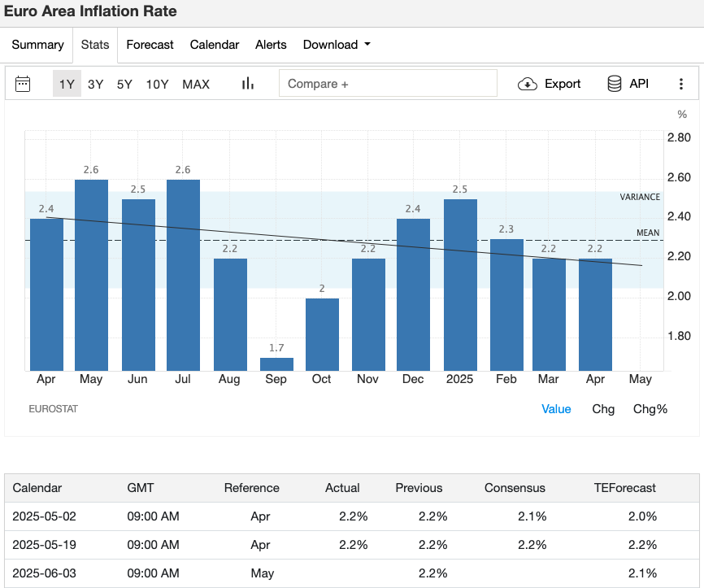Image resolution: width=704 pixels, height=588 pixels.
Task: Switch to the 3Y time range
Action: coord(96,84)
